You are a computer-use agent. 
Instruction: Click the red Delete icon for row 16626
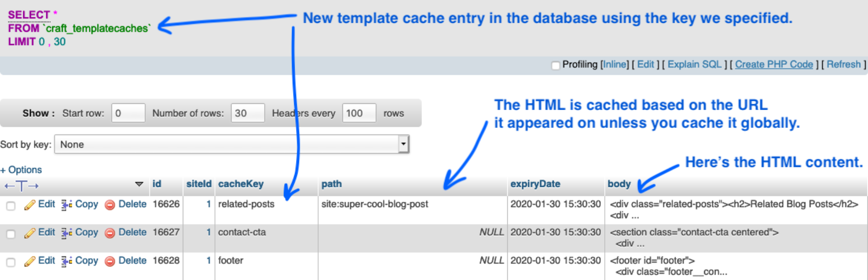click(x=110, y=205)
